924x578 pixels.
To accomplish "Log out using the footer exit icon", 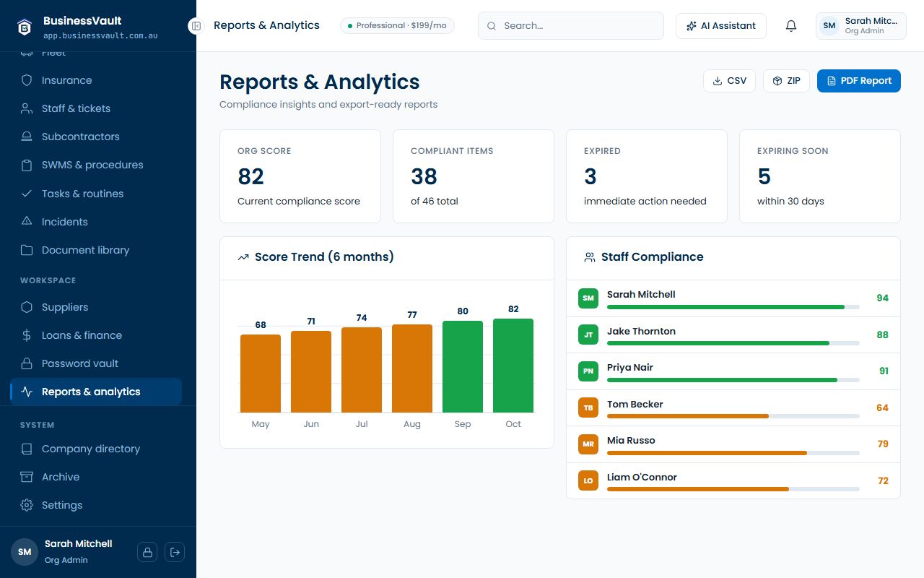I will 175,552.
